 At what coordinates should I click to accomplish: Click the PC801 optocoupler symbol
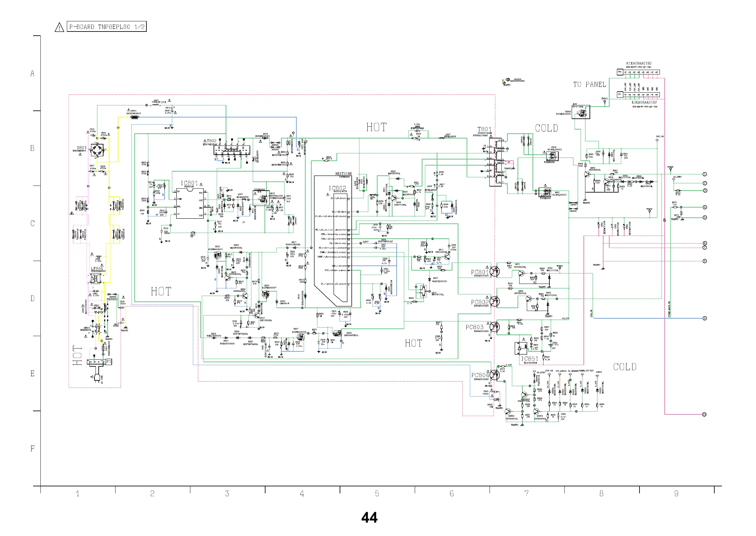coord(494,272)
